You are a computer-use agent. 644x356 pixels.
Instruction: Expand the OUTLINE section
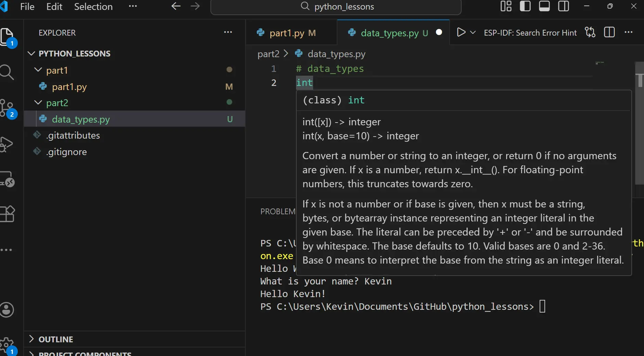[x=134, y=339]
